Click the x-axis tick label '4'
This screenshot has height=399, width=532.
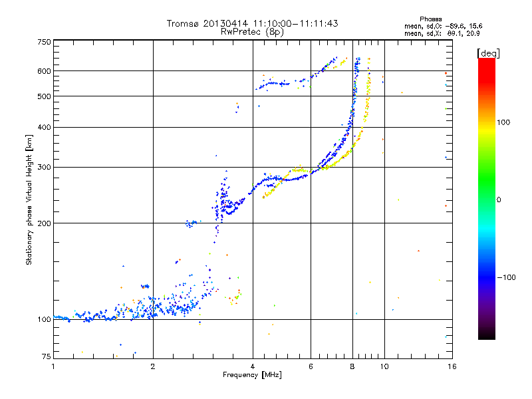(253, 366)
